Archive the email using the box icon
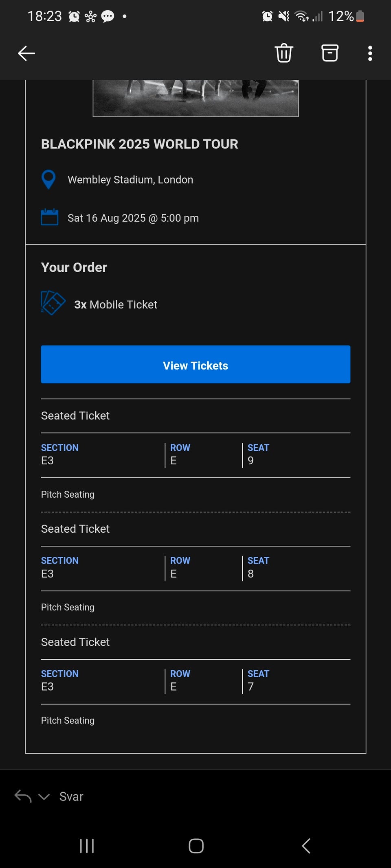Viewport: 391px width, 868px height. click(x=329, y=53)
